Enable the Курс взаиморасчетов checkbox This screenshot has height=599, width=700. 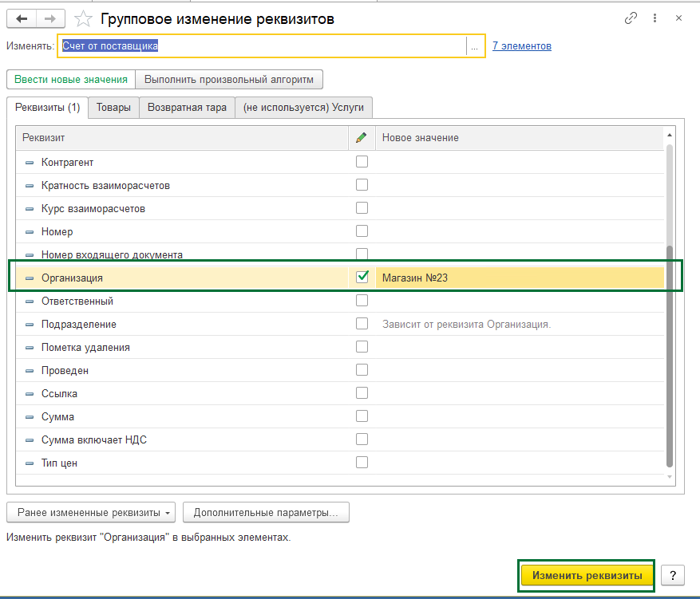pyautogui.click(x=362, y=208)
